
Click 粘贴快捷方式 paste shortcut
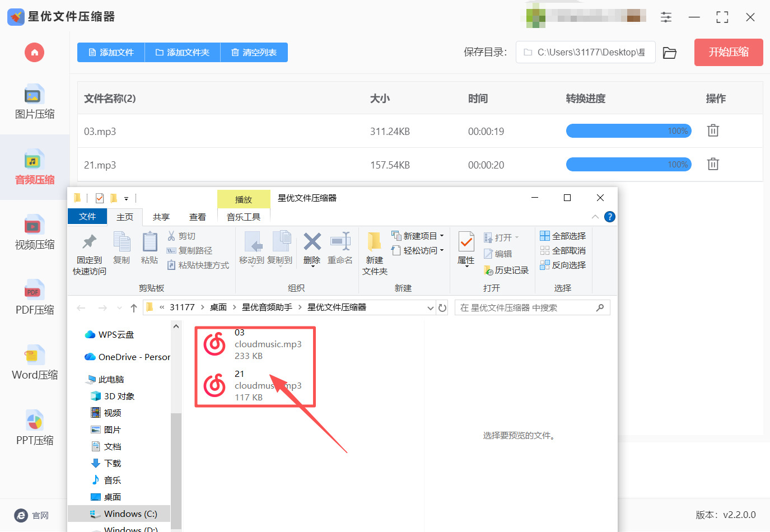point(198,265)
